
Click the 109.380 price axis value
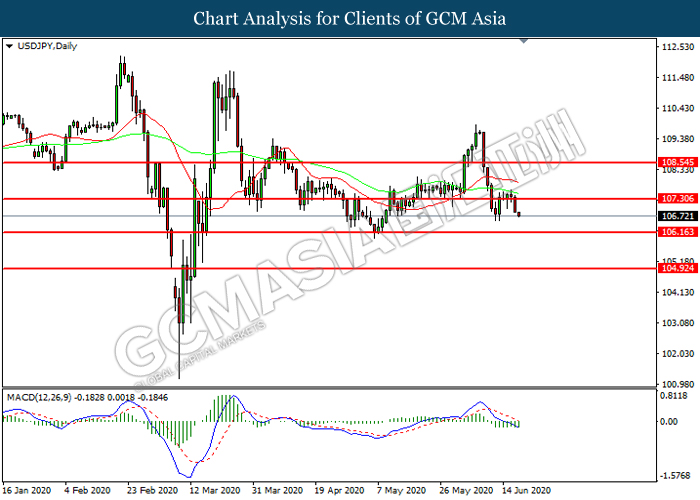coord(678,139)
